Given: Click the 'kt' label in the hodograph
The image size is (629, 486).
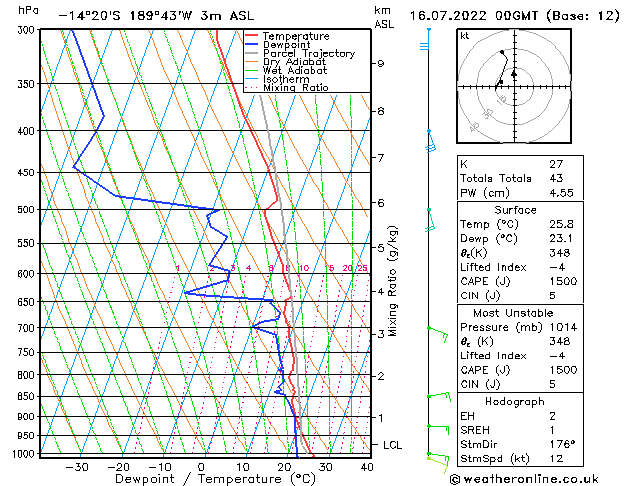Looking at the screenshot, I should pyautogui.click(x=465, y=36).
